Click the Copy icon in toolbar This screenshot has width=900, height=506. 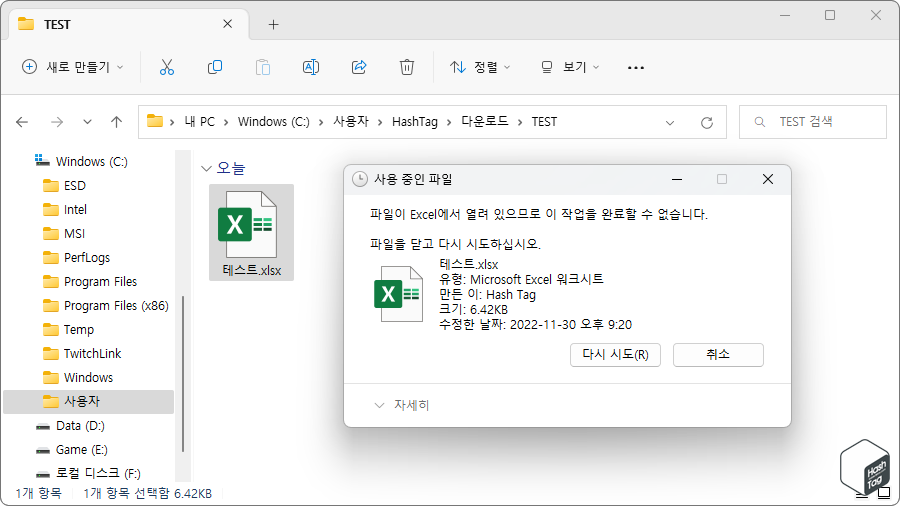click(215, 67)
